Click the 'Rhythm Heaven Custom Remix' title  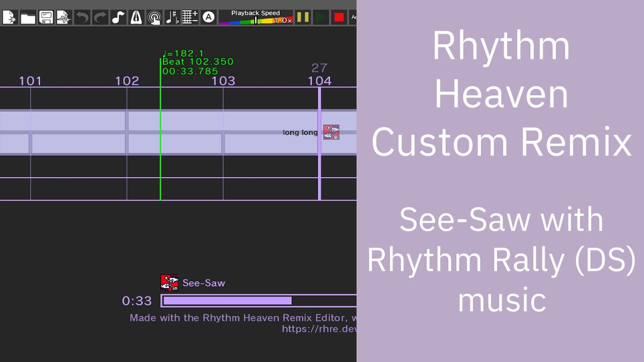[501, 94]
